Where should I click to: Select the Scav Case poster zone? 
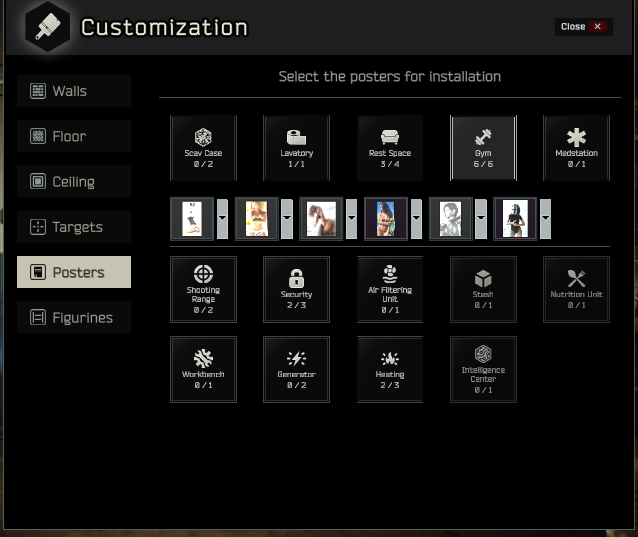[203, 148]
